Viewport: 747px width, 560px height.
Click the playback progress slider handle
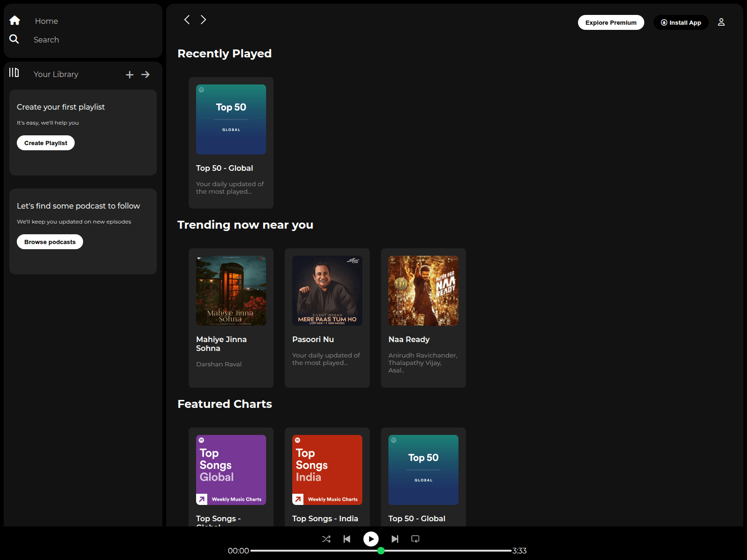[381, 551]
